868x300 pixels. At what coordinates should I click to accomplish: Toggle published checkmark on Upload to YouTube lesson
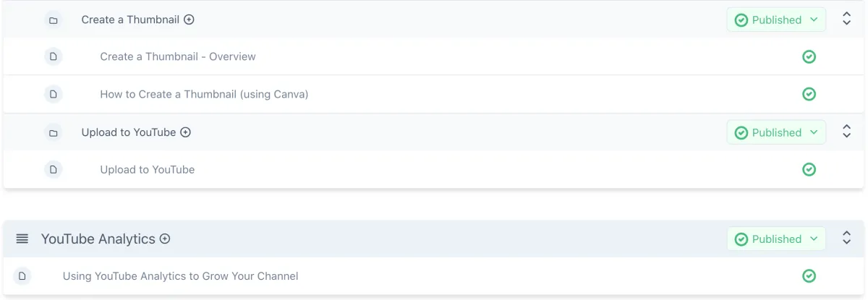[x=809, y=169]
